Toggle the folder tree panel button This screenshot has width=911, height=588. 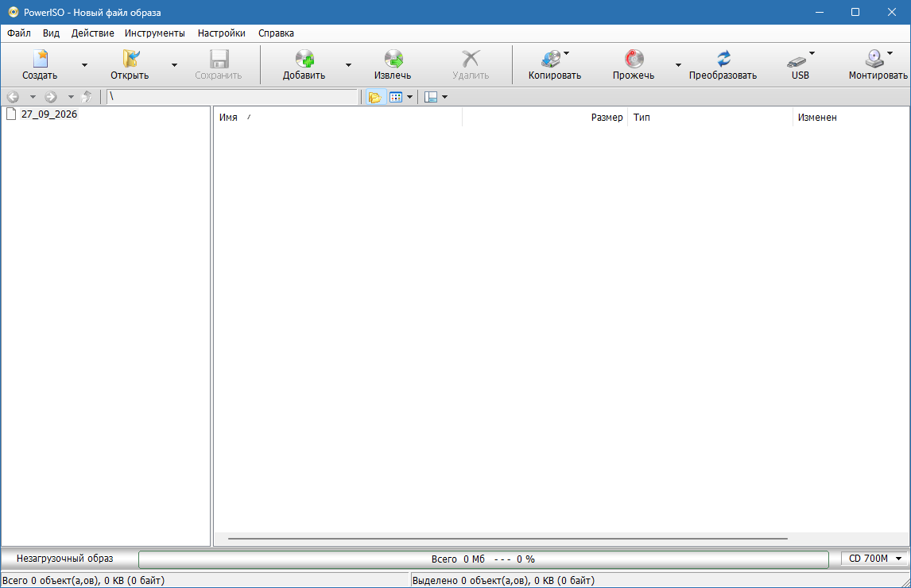point(375,97)
